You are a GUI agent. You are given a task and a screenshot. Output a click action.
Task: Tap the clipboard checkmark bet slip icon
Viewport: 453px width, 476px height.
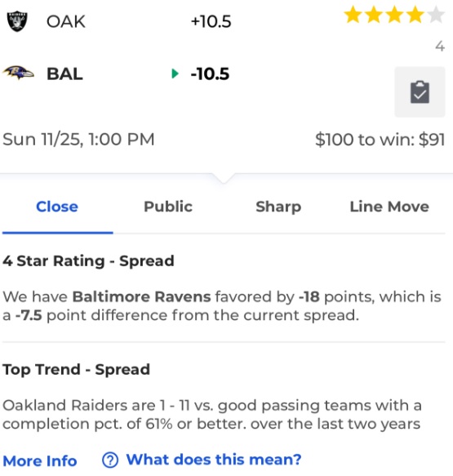420,92
